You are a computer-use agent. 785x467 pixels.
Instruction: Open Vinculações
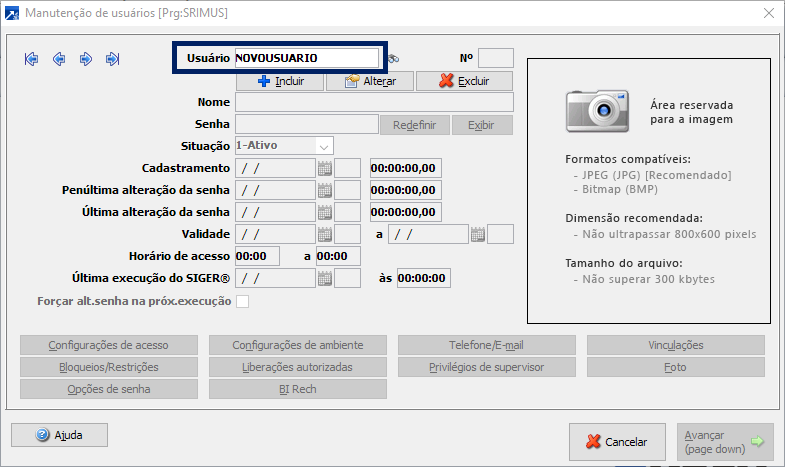click(x=676, y=345)
